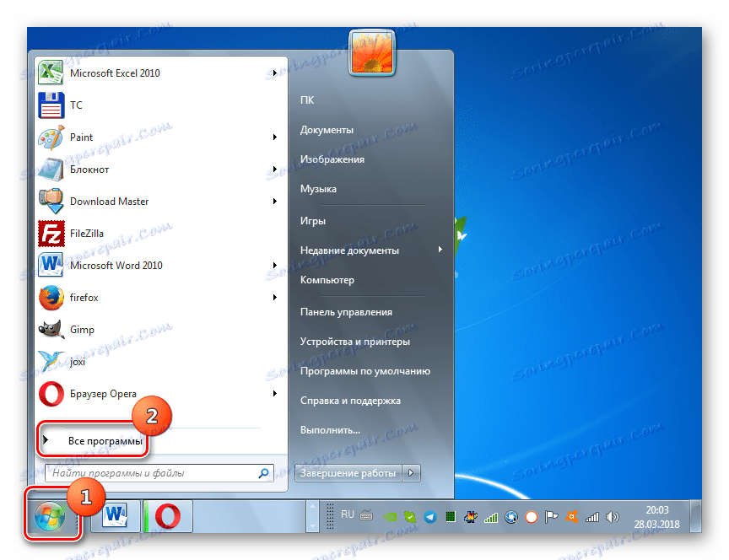729x560 pixels.
Task: Click the taskbar toolbar scroll-up arrow
Action: coord(312,507)
